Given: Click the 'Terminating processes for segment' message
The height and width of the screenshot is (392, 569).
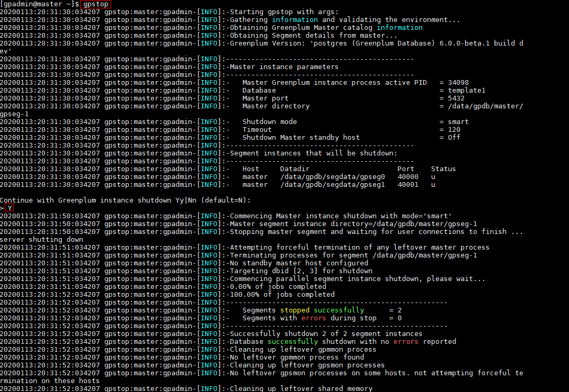Looking at the screenshot, I should (354, 255).
